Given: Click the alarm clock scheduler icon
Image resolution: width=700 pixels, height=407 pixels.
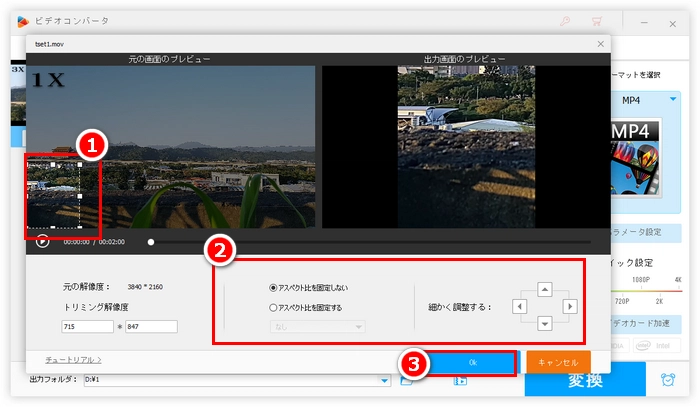Looking at the screenshot, I should 667,379.
